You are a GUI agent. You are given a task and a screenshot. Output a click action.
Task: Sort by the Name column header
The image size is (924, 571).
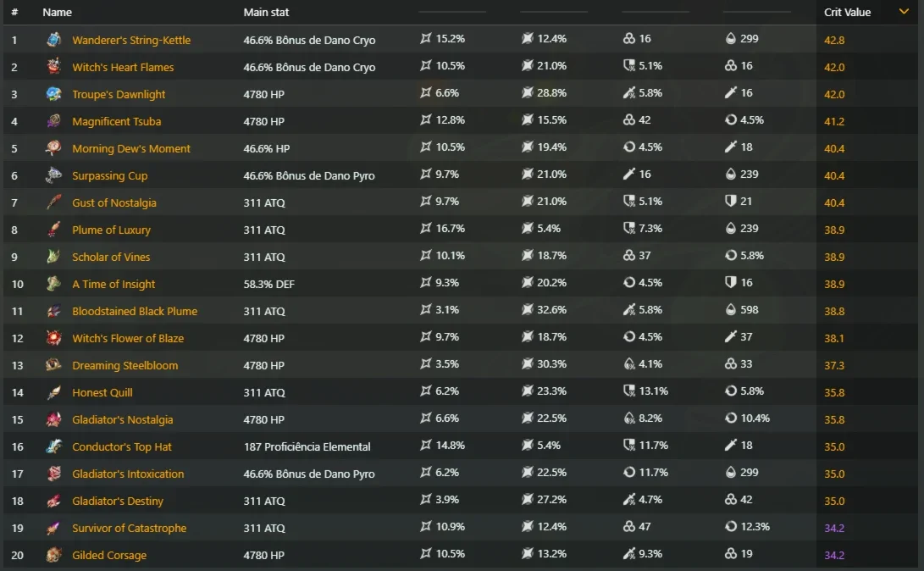(x=57, y=12)
